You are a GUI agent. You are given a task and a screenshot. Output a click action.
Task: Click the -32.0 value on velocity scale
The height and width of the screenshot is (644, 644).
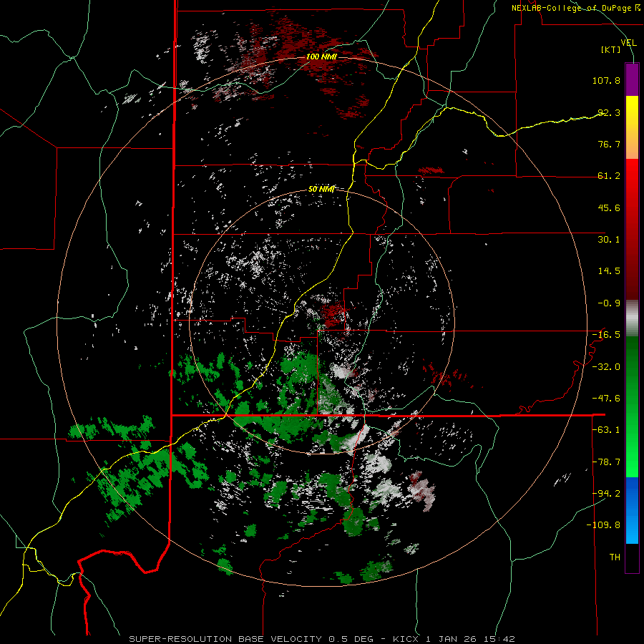click(x=606, y=367)
